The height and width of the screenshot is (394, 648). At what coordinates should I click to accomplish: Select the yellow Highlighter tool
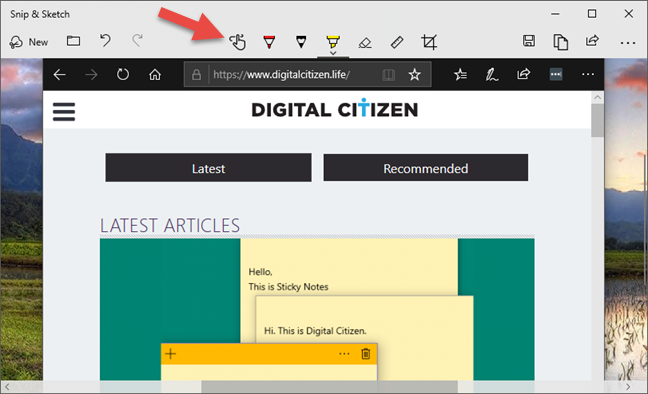pyautogui.click(x=333, y=41)
